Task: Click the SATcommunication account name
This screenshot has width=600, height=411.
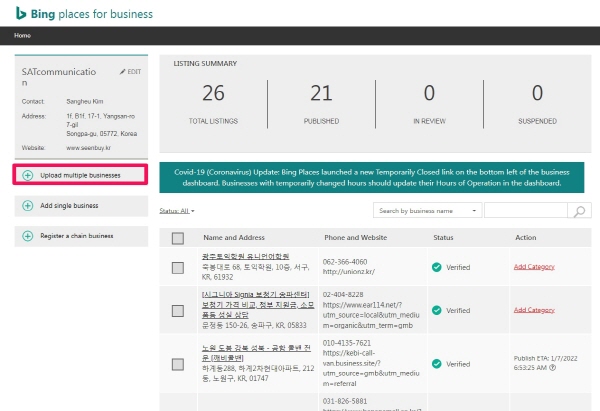Action: click(59, 77)
